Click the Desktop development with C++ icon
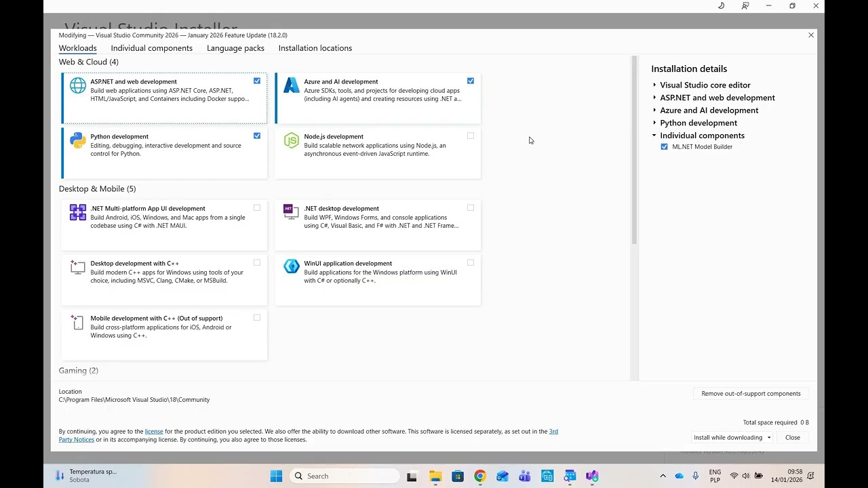The width and height of the screenshot is (868, 488). [78, 267]
